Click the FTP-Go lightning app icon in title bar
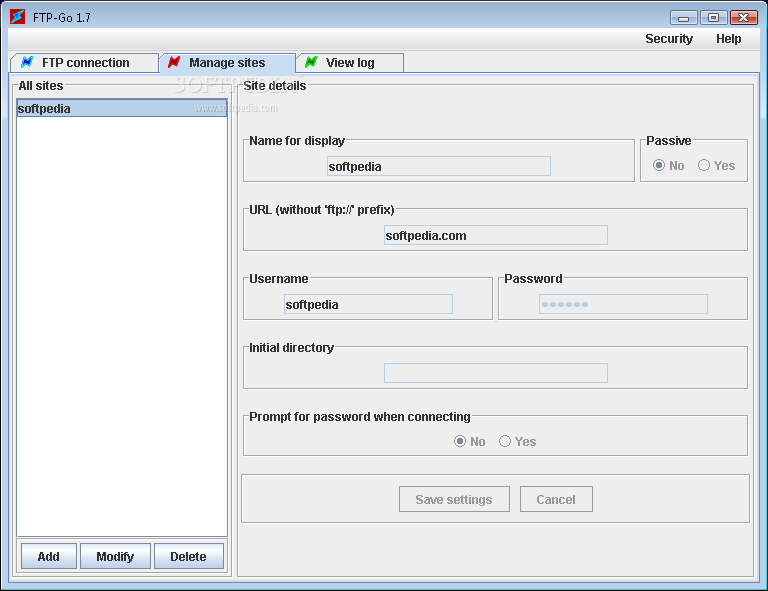This screenshot has width=768, height=591. coord(17,17)
